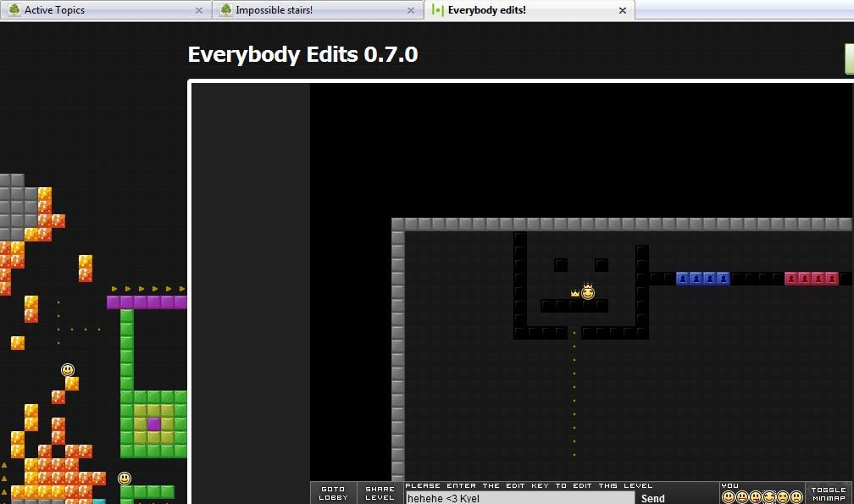The width and height of the screenshot is (854, 504).
Task: Click the gold crown in the level
Action: (575, 293)
